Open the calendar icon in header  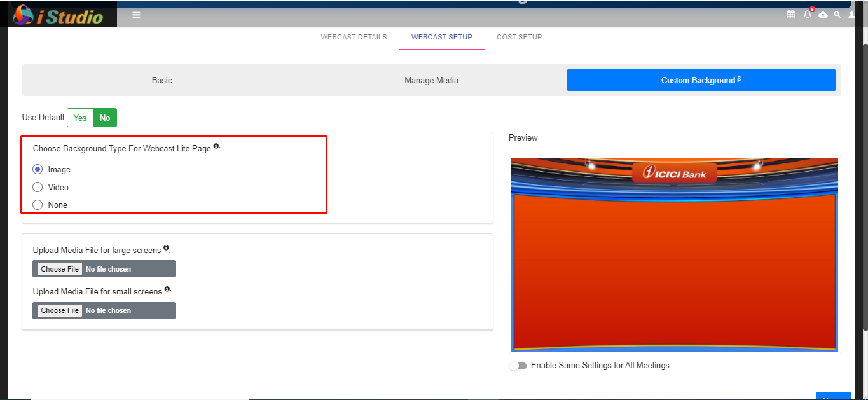pos(790,14)
